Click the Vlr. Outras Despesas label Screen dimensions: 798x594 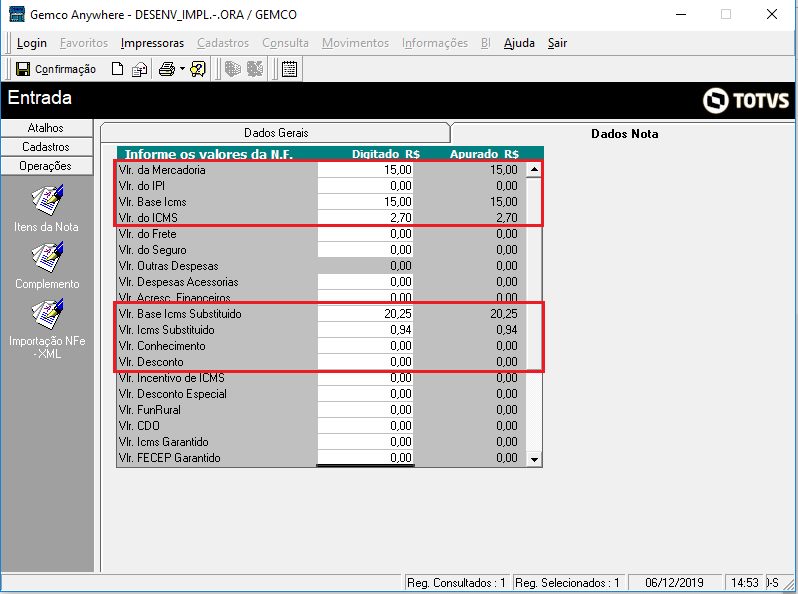(x=168, y=266)
